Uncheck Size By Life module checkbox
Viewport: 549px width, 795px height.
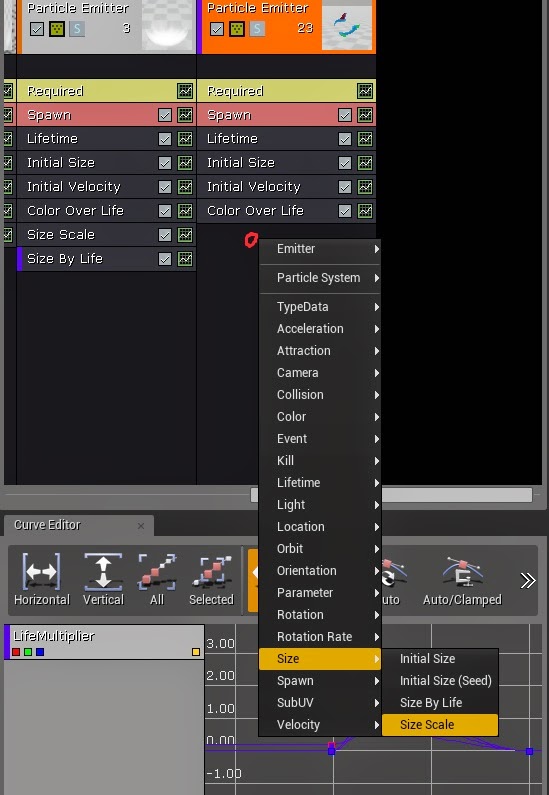165,259
